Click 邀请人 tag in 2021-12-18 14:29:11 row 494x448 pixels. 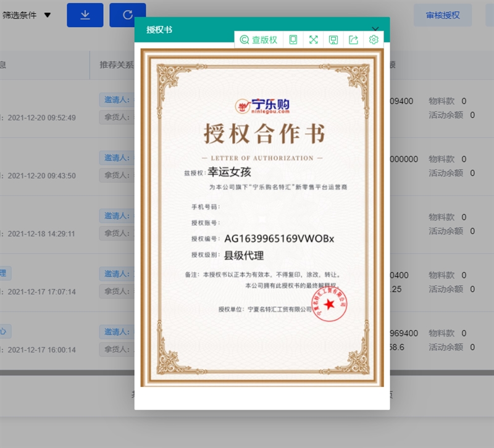(x=117, y=215)
